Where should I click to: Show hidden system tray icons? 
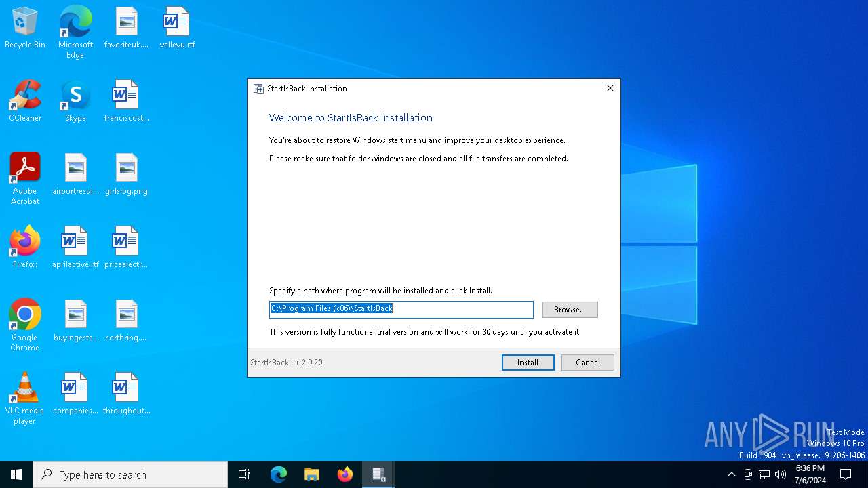point(731,474)
